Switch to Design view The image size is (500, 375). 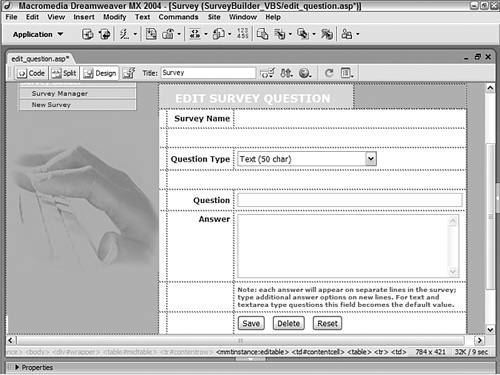pos(100,73)
